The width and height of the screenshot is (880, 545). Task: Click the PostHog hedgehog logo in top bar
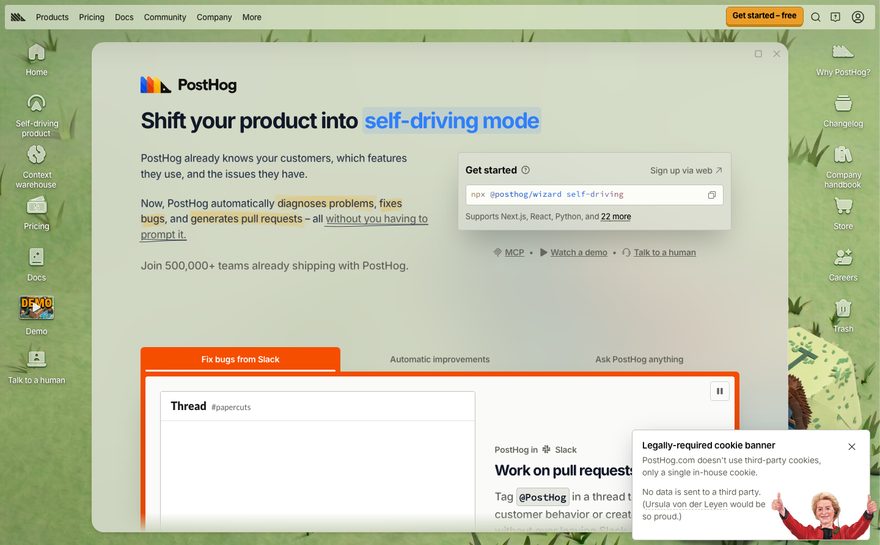(18, 17)
